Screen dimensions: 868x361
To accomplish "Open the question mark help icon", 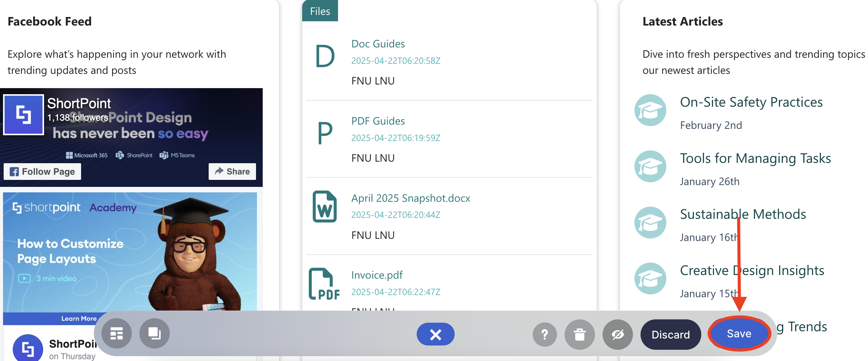I will tap(544, 334).
